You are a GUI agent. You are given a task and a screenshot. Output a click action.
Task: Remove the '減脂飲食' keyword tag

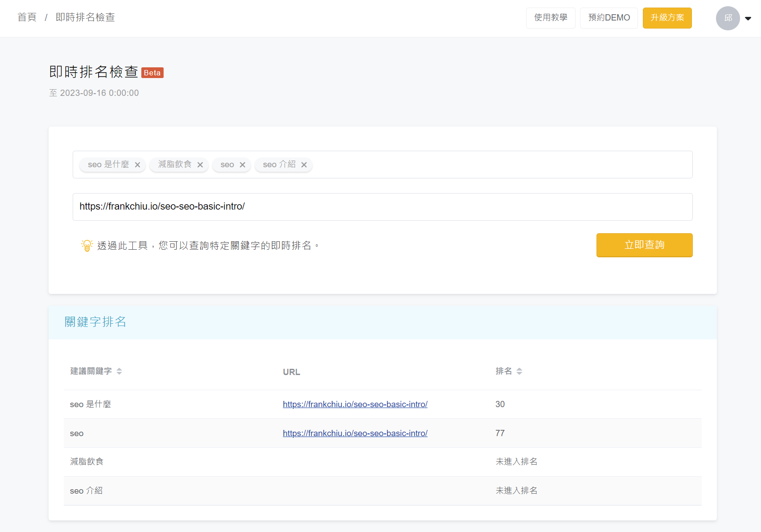(200, 165)
